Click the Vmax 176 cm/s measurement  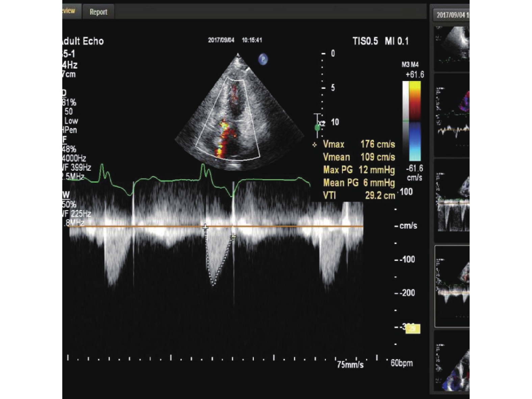pyautogui.click(x=359, y=144)
